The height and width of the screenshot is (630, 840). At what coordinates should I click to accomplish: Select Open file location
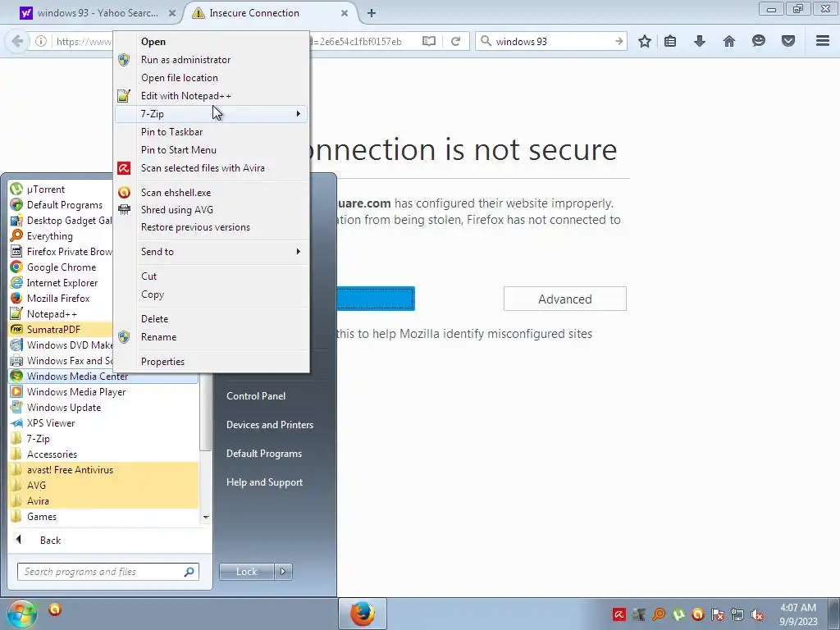211,78
